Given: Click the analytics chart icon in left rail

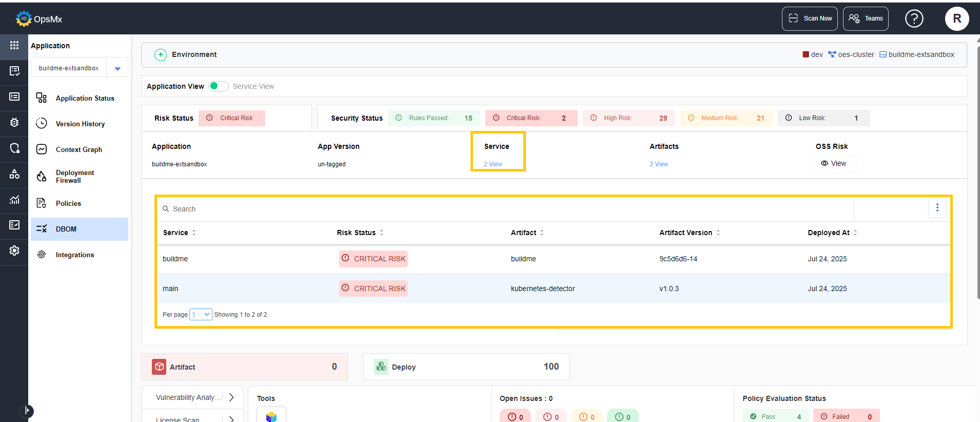Looking at the screenshot, I should tap(14, 200).
